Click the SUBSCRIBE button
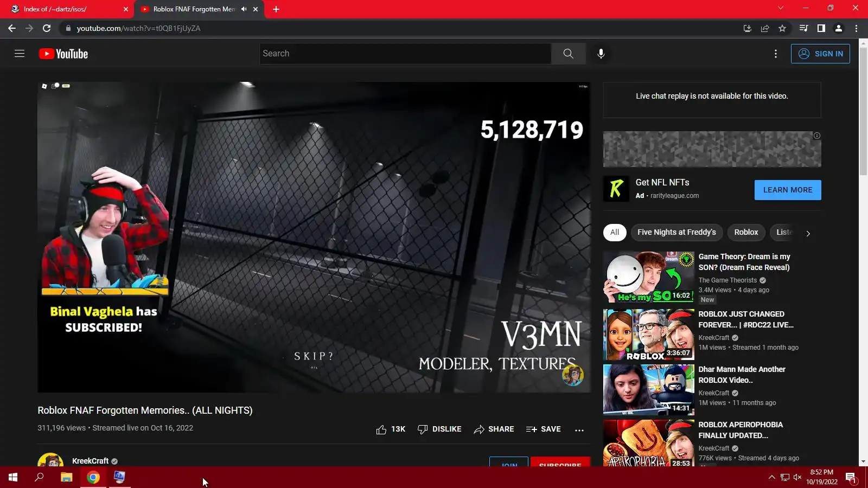 tap(560, 463)
